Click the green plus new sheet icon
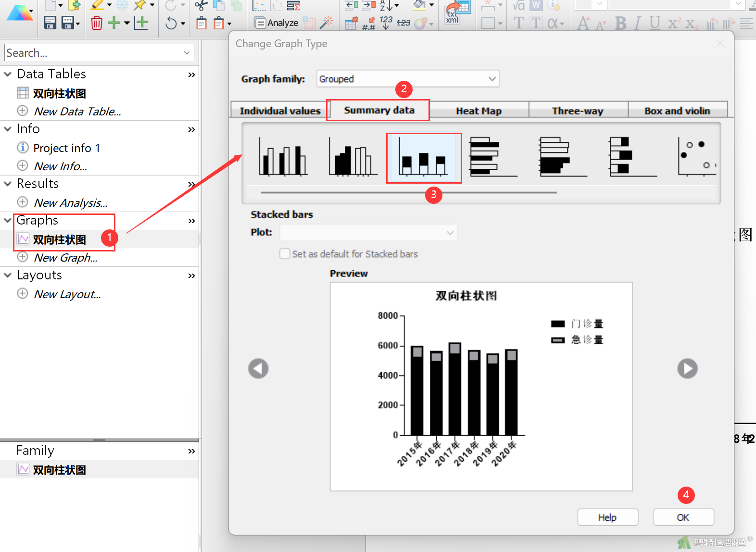The height and width of the screenshot is (552, 756). 114,23
